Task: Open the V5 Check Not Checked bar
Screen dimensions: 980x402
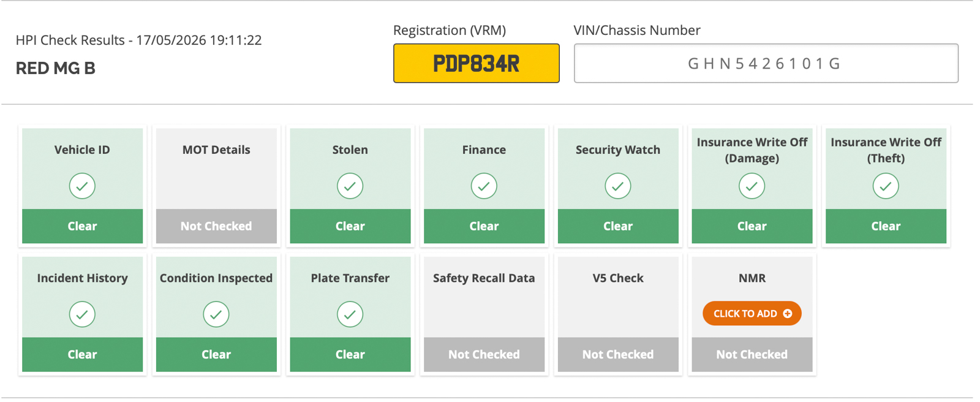Action: [617, 354]
